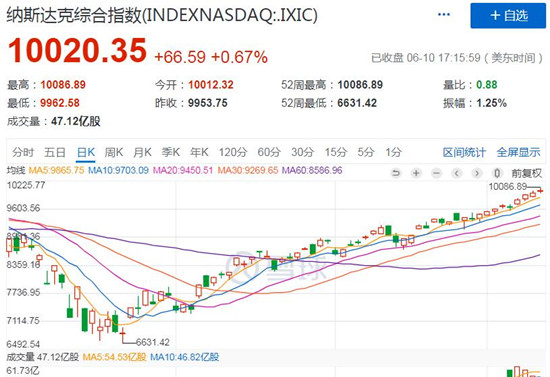Click the volume MA5:54.53亿股 label

[114, 357]
